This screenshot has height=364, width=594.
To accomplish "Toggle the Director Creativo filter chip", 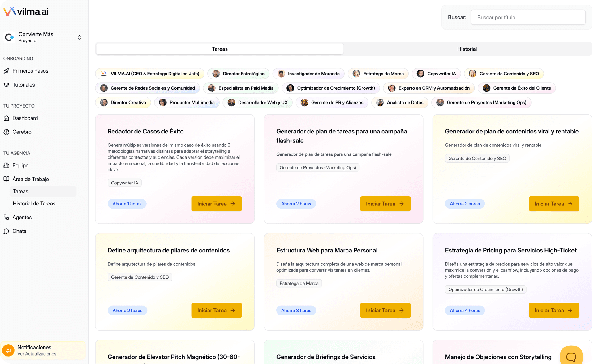I will (x=123, y=103).
